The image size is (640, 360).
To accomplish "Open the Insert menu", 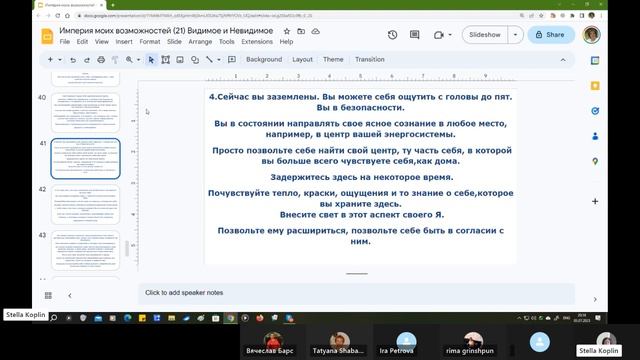I will [x=124, y=42].
